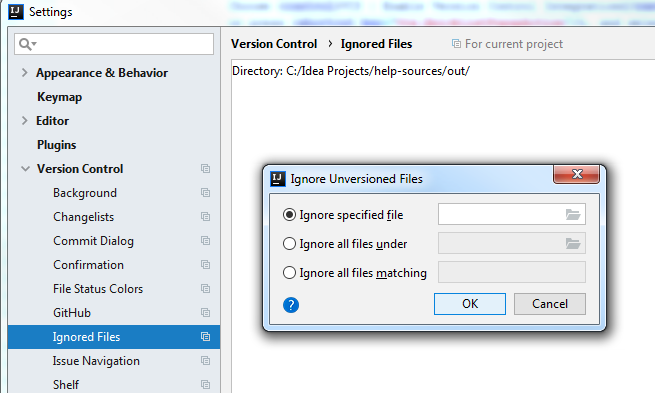Click project-level icon next to Changelists
The height and width of the screenshot is (393, 655).
pos(205,217)
